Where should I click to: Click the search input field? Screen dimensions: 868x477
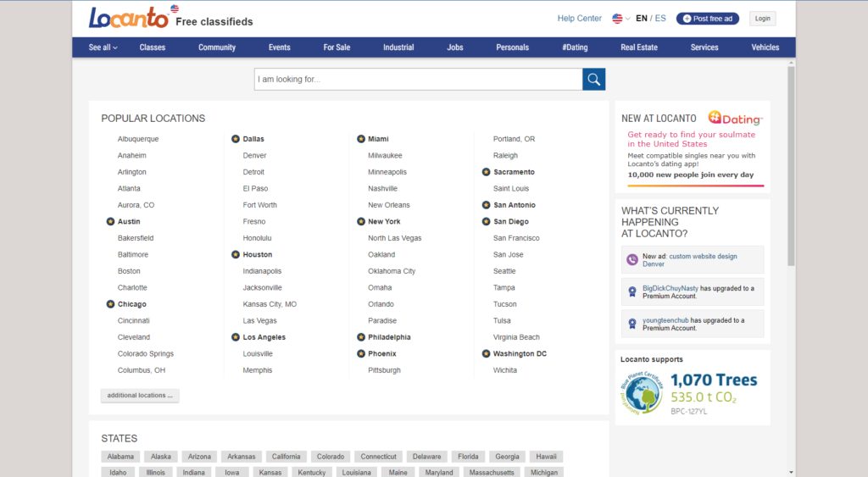tap(418, 79)
